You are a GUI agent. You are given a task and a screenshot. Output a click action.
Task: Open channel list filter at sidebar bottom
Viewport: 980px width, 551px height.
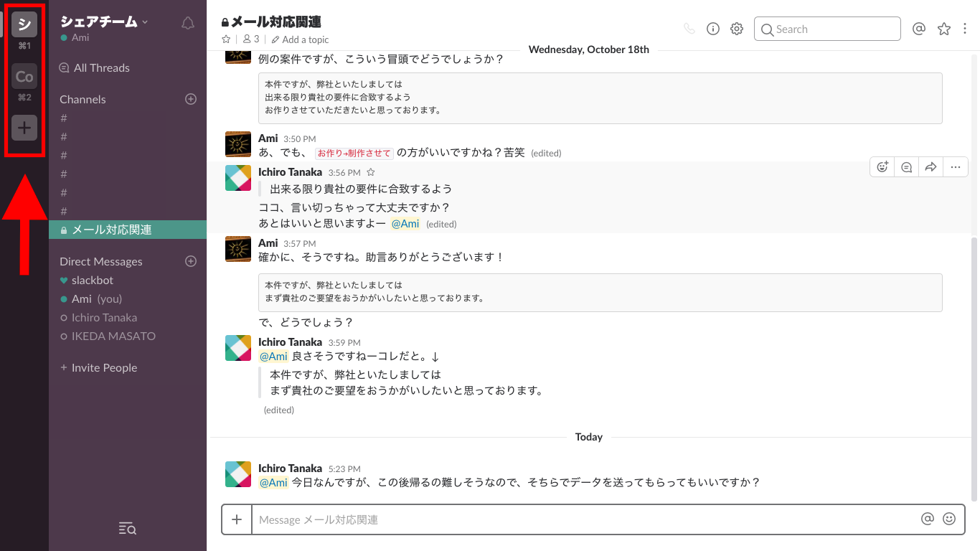coord(127,529)
